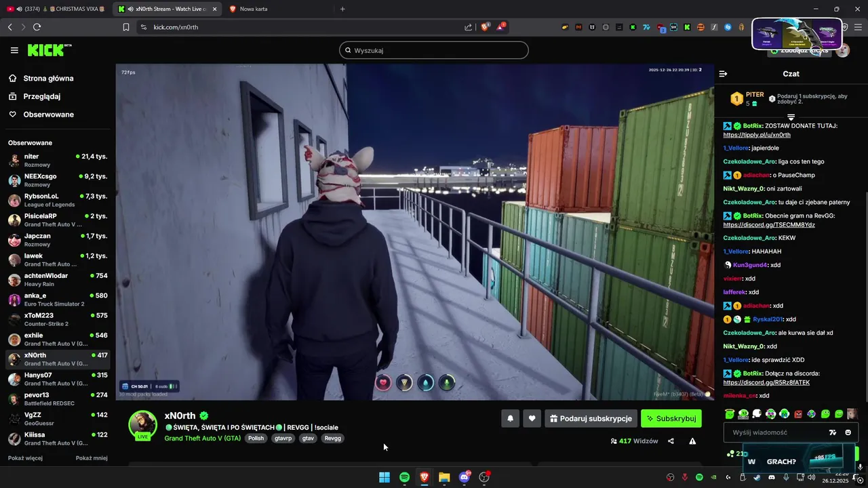Click the Shazam extension icon in toolbar
This screenshot has height=488, width=868.
(x=728, y=27)
